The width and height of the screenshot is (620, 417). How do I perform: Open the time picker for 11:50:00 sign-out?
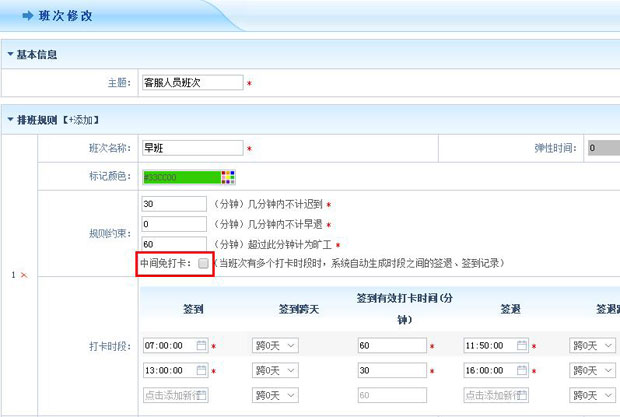(522, 345)
